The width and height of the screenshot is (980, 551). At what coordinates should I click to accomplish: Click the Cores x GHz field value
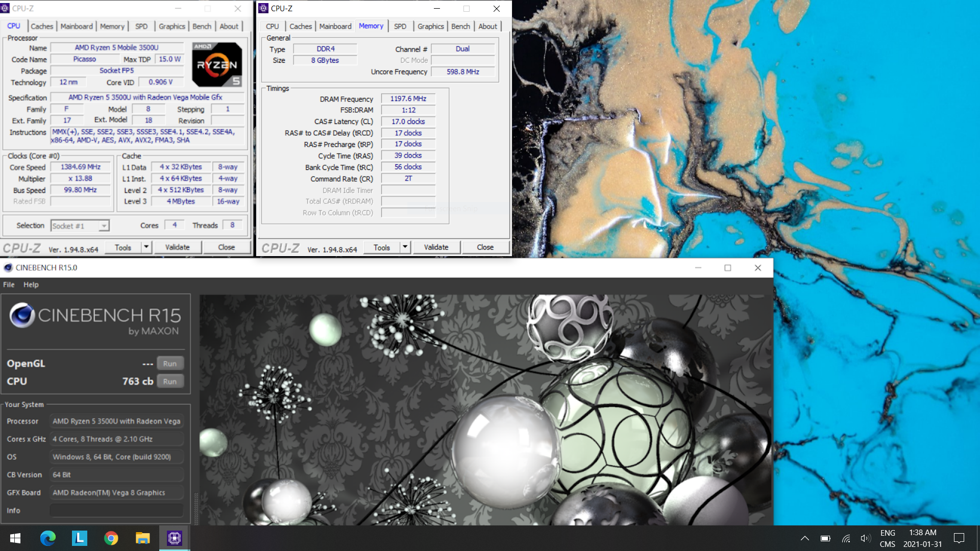[x=116, y=439]
